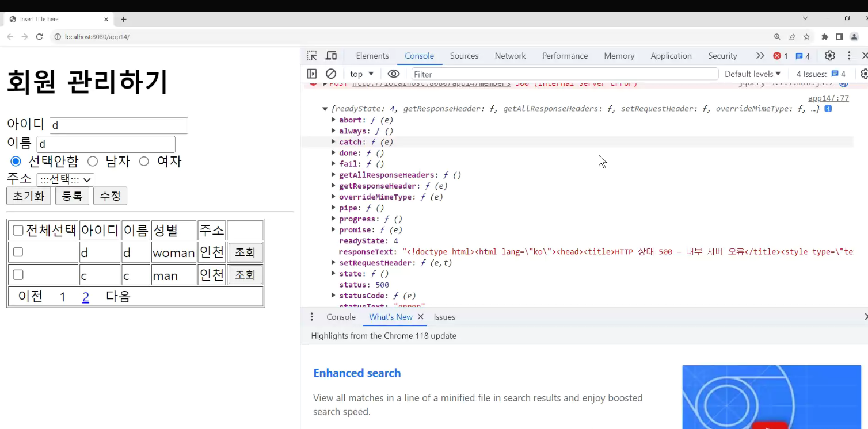Expand the setRequestHeader property
Viewport: 868px width, 429px height.
[x=334, y=263]
